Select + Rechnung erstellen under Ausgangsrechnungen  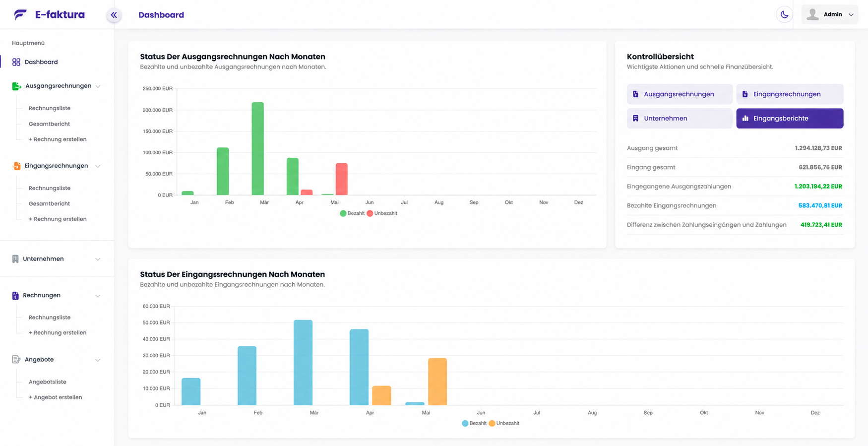58,139
